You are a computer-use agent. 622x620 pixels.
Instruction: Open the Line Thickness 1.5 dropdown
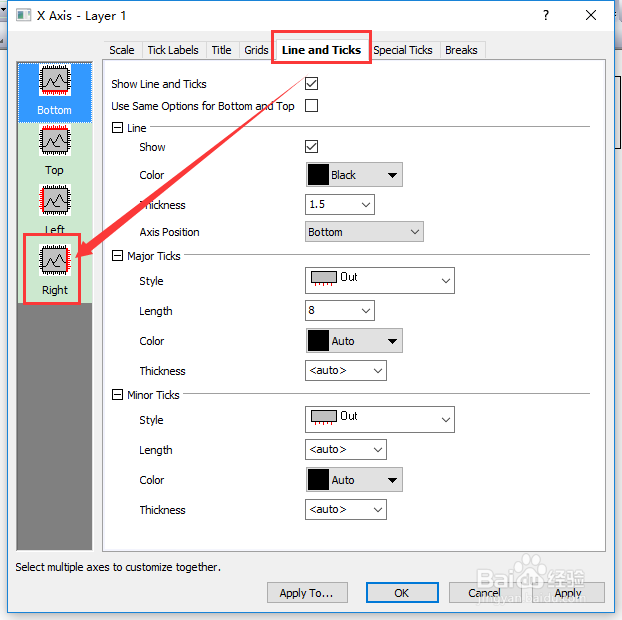click(x=340, y=204)
